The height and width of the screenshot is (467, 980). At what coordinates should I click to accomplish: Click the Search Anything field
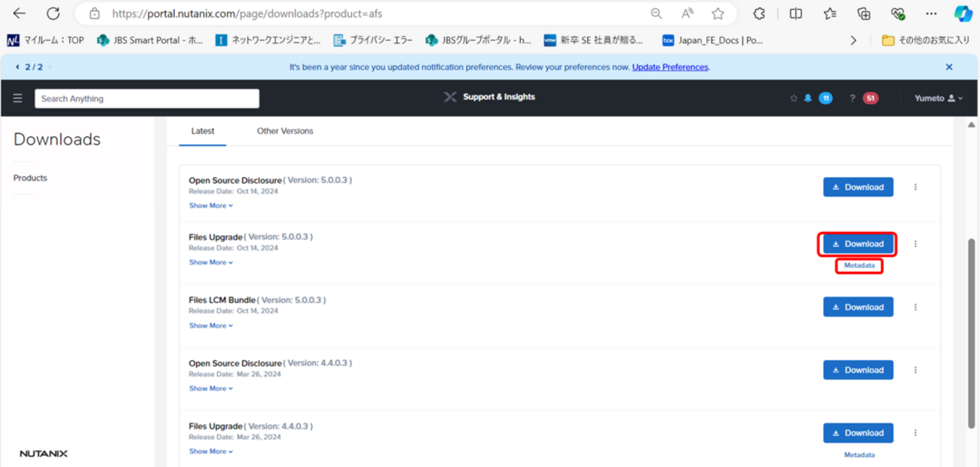[x=147, y=99]
